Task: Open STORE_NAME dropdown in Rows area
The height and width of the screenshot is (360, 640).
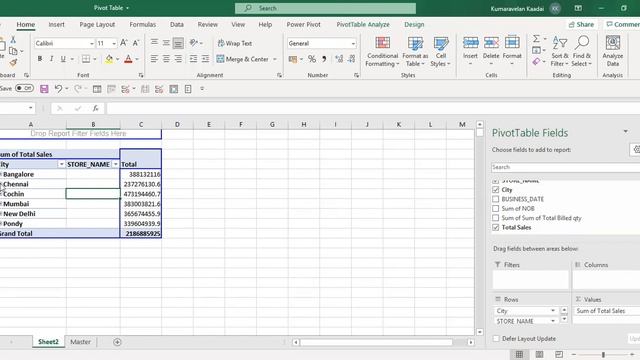Action: coord(553,321)
